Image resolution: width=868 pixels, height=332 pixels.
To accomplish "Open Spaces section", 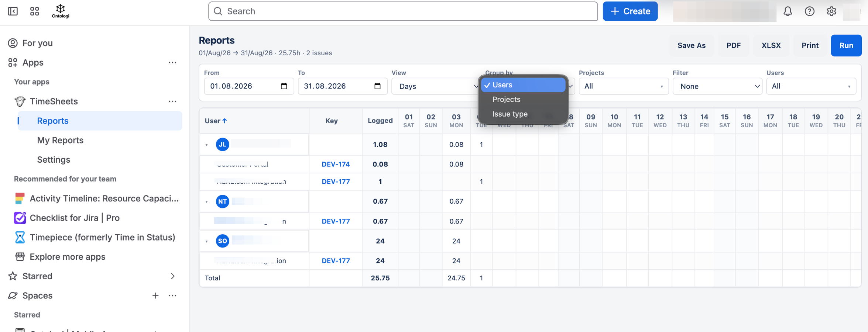I will [37, 295].
